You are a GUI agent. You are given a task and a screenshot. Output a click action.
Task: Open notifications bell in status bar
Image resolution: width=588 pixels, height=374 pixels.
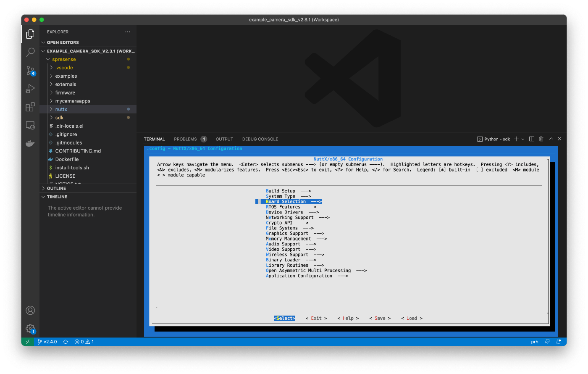pyautogui.click(x=559, y=342)
